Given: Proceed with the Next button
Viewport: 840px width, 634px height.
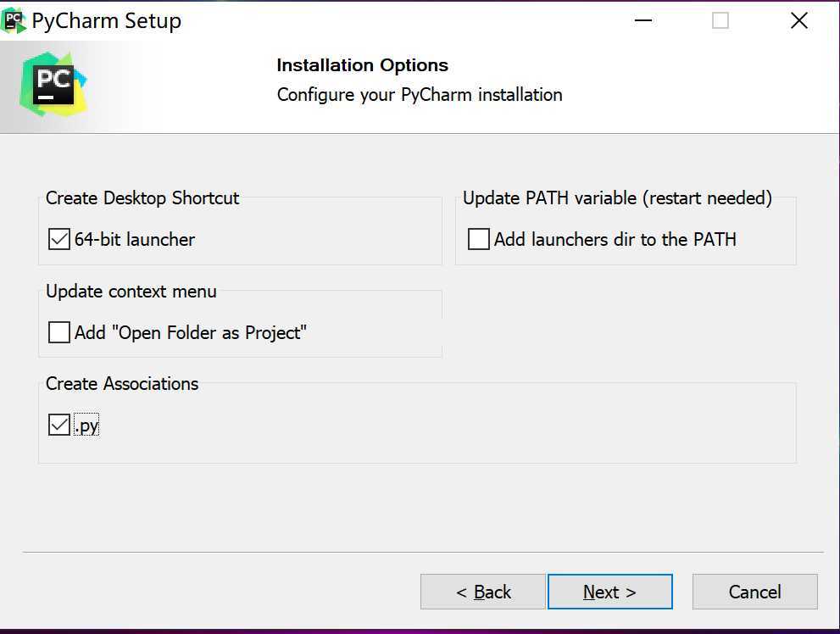Looking at the screenshot, I should point(609,592).
